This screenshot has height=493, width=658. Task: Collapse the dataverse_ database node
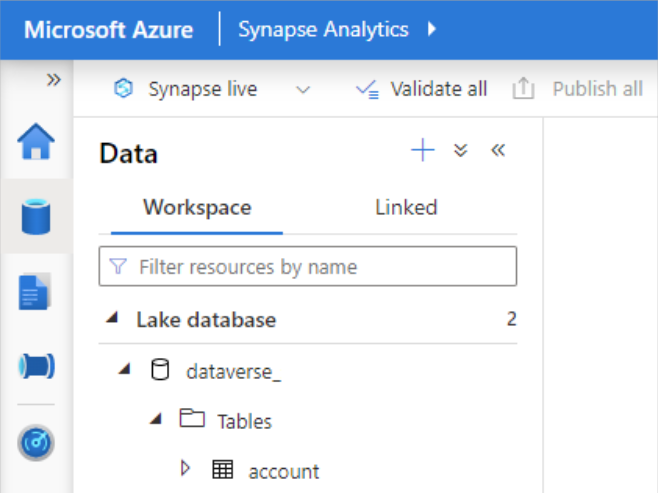(124, 369)
